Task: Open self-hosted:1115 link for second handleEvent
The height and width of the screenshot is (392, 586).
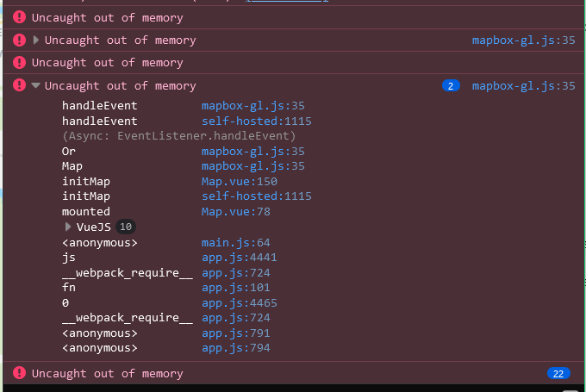Action: (257, 121)
